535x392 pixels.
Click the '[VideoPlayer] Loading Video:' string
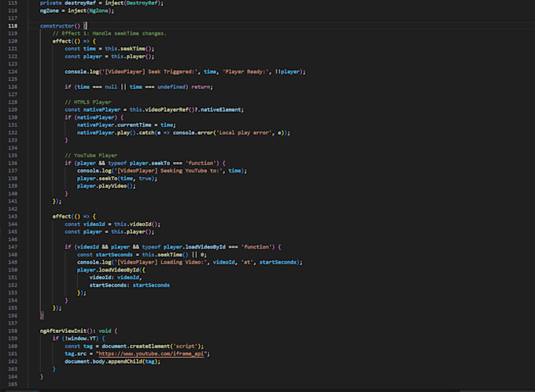(x=160, y=262)
